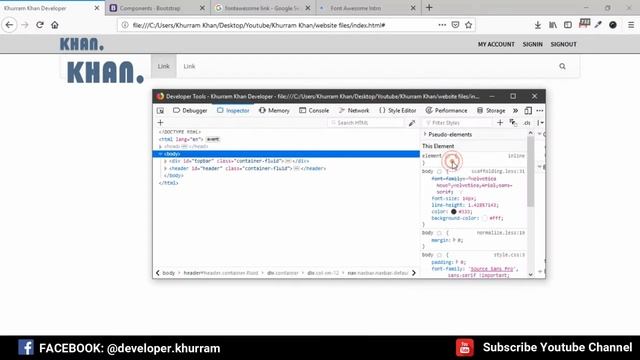The width and height of the screenshot is (640, 360).
Task: Pick an element with the DevTools picker icon
Action: [x=160, y=111]
